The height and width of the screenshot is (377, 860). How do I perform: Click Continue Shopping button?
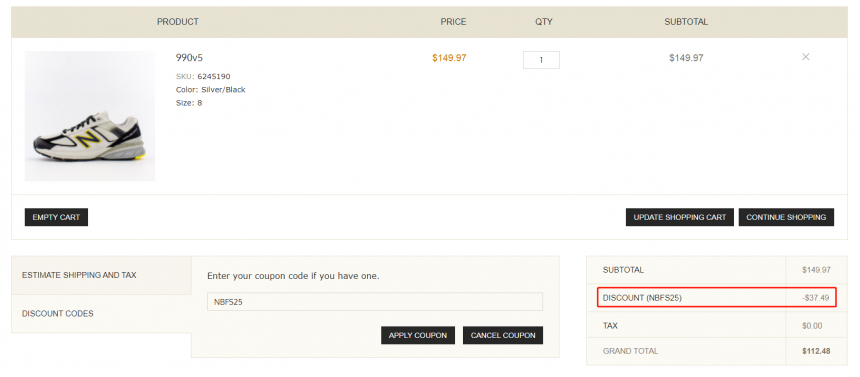(786, 217)
